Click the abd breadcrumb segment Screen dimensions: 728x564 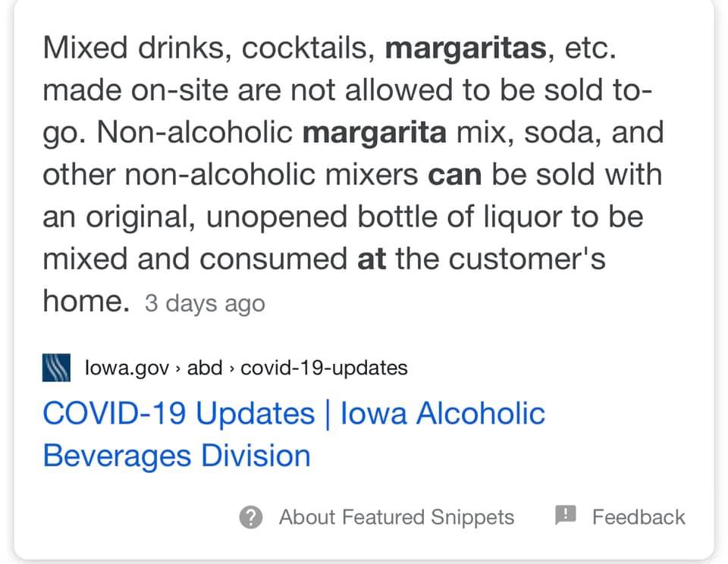tap(205, 368)
